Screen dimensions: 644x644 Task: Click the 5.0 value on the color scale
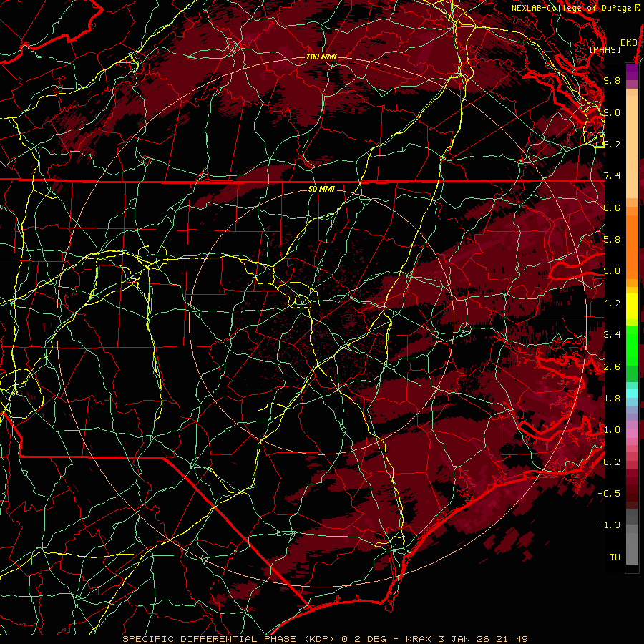click(x=612, y=271)
